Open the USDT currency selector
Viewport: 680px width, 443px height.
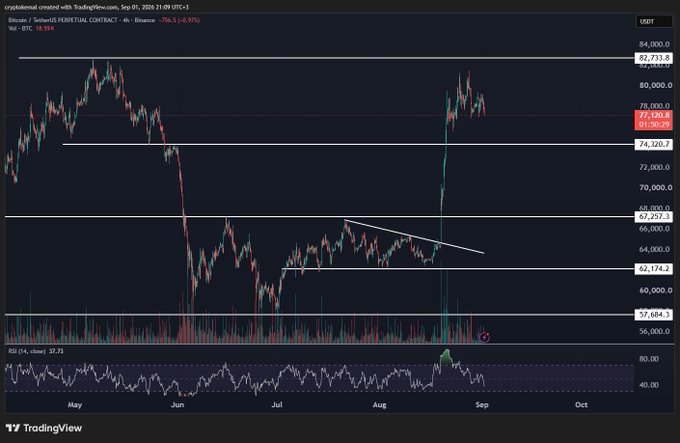[654, 22]
